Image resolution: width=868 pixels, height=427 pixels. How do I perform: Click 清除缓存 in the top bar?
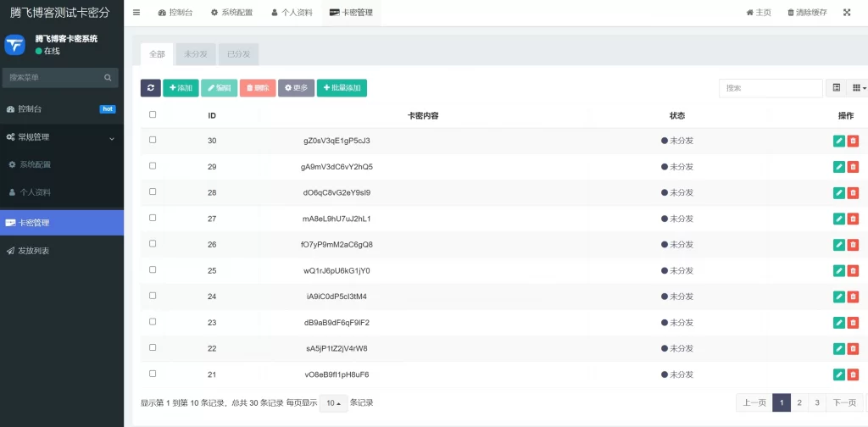point(807,13)
